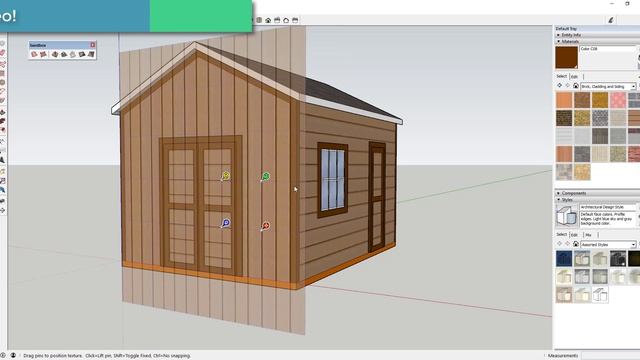
Task: Click the Color C08 material name field
Action: click(x=608, y=49)
